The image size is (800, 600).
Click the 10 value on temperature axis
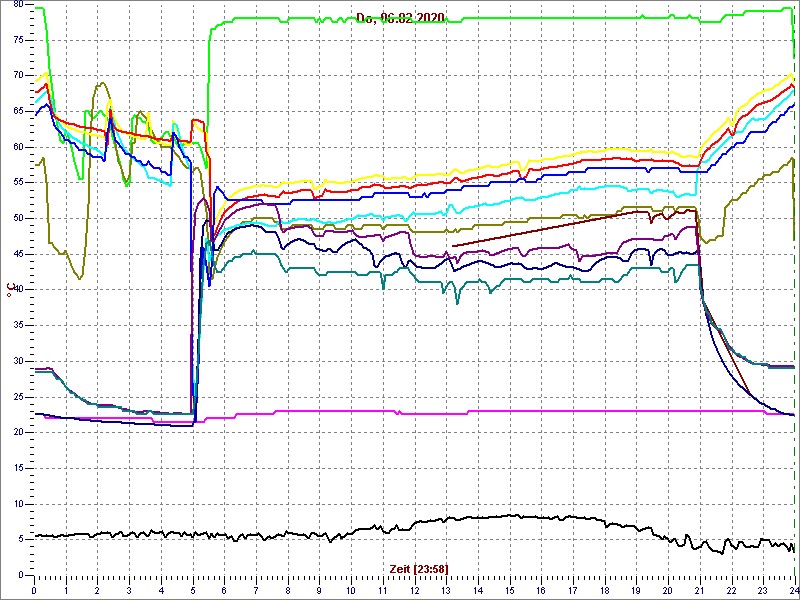click(x=20, y=504)
